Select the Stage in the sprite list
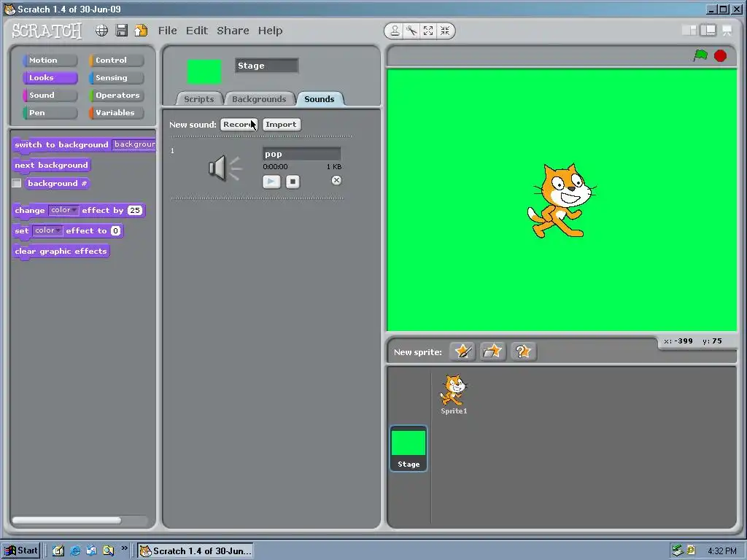This screenshot has height=560, width=747. tap(409, 448)
